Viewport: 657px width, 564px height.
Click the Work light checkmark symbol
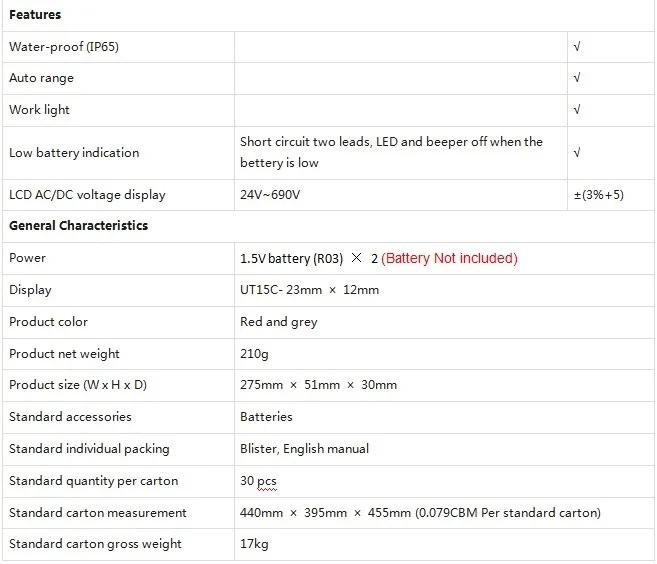pyautogui.click(x=577, y=110)
